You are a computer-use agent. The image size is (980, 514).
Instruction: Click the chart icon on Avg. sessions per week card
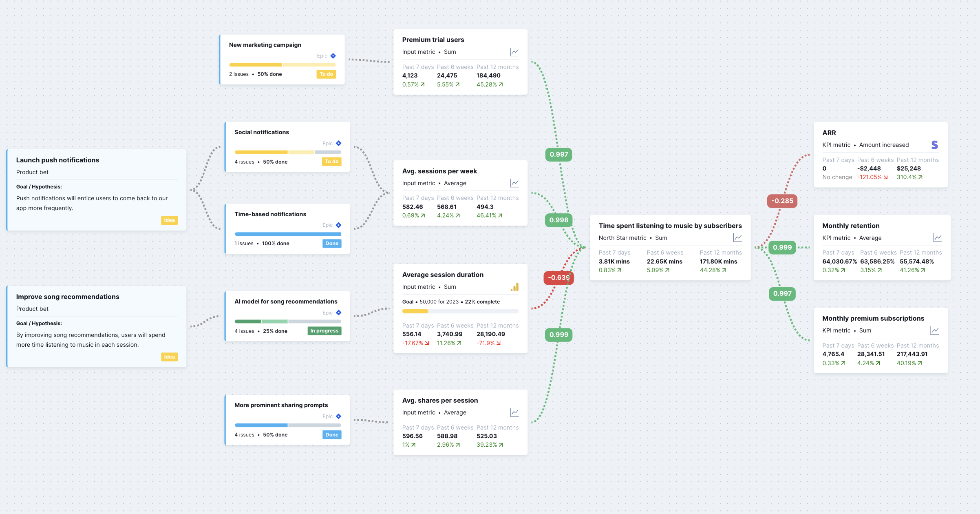pyautogui.click(x=514, y=183)
